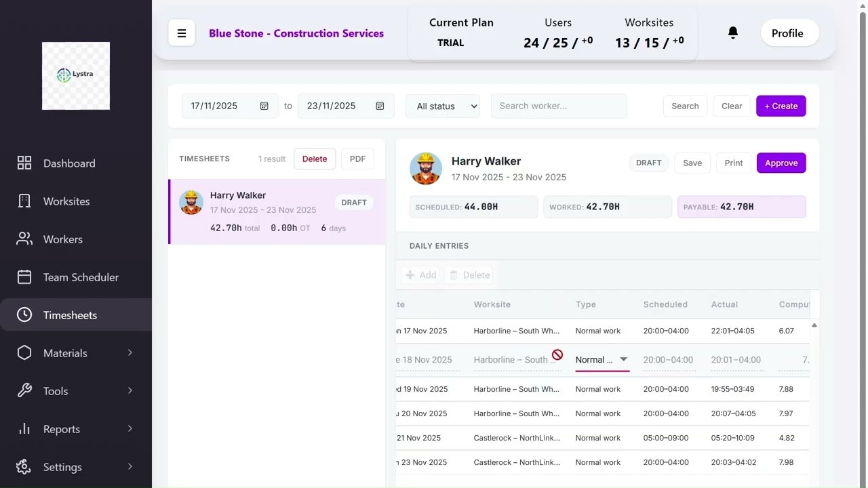
Task: Open the notifications bell
Action: [732, 33]
